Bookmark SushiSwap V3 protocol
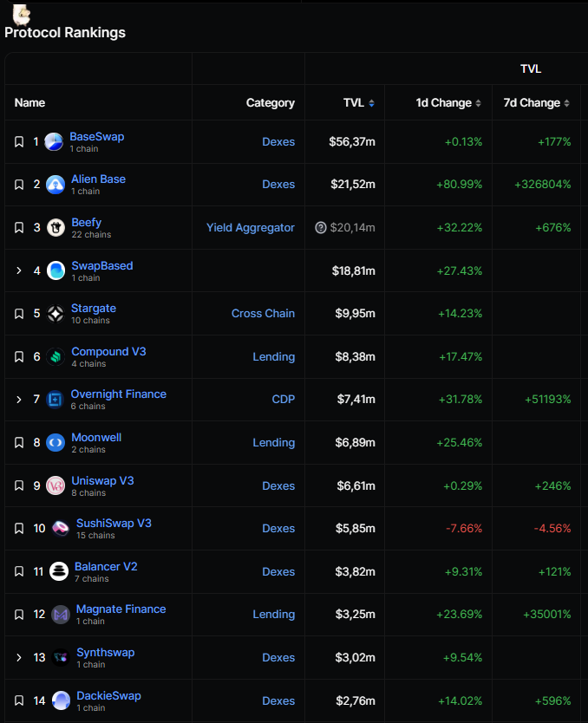Viewport: 588px width, 723px height. [x=19, y=529]
